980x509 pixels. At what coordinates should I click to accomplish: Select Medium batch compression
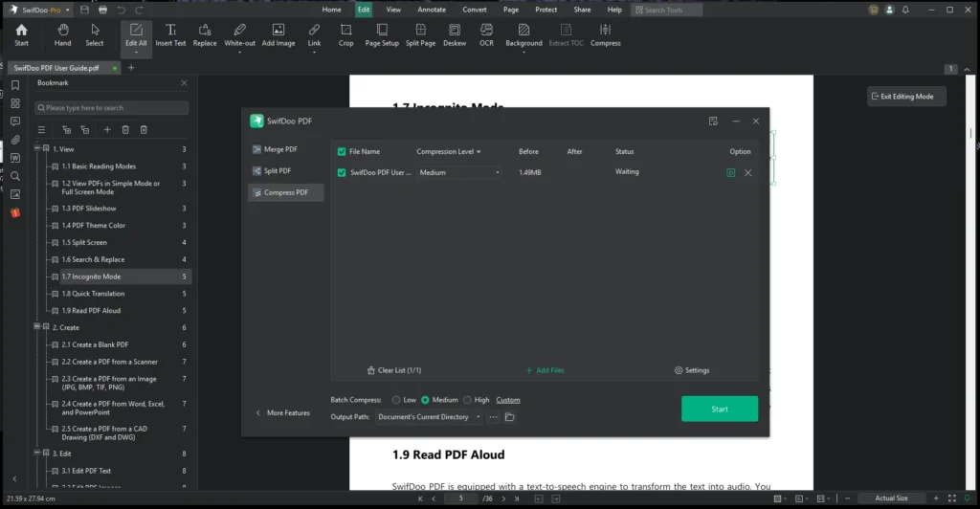pyautogui.click(x=425, y=400)
